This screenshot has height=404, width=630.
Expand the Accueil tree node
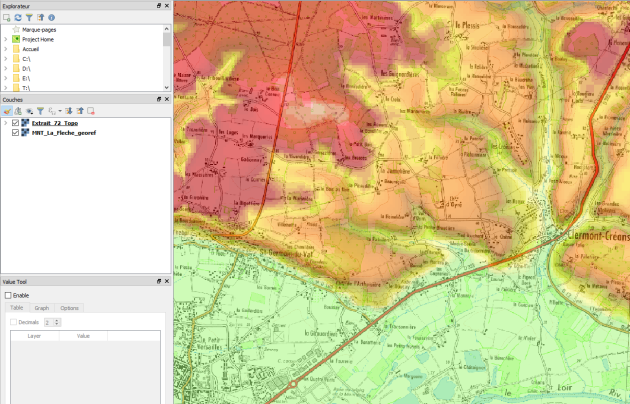(6, 49)
